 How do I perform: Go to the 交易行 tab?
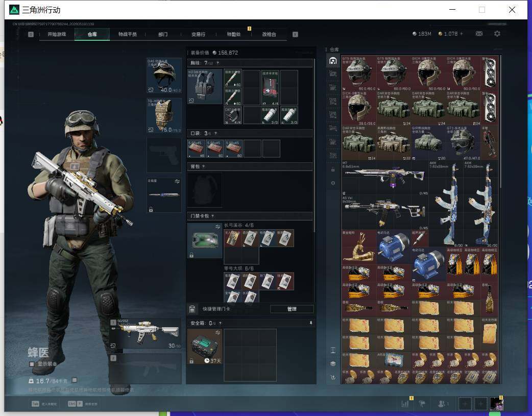click(x=198, y=34)
